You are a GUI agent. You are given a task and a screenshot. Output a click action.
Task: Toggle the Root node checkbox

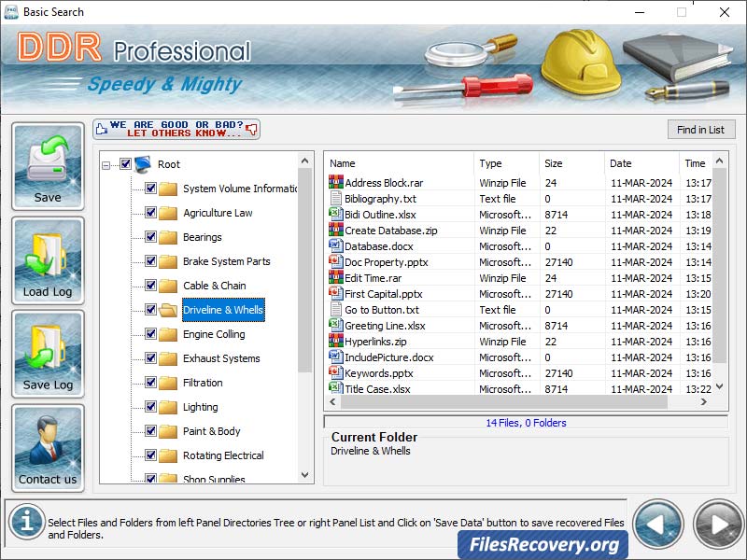(x=124, y=162)
